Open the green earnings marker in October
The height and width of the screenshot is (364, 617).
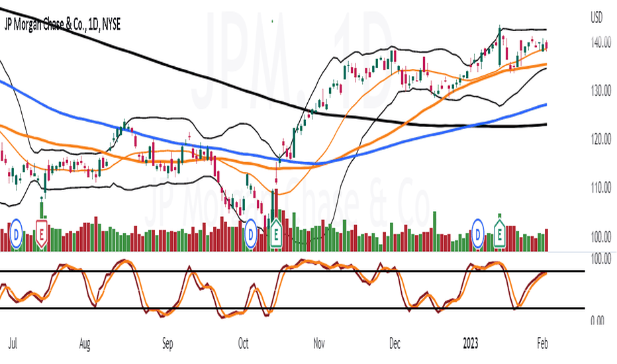pyautogui.click(x=276, y=235)
